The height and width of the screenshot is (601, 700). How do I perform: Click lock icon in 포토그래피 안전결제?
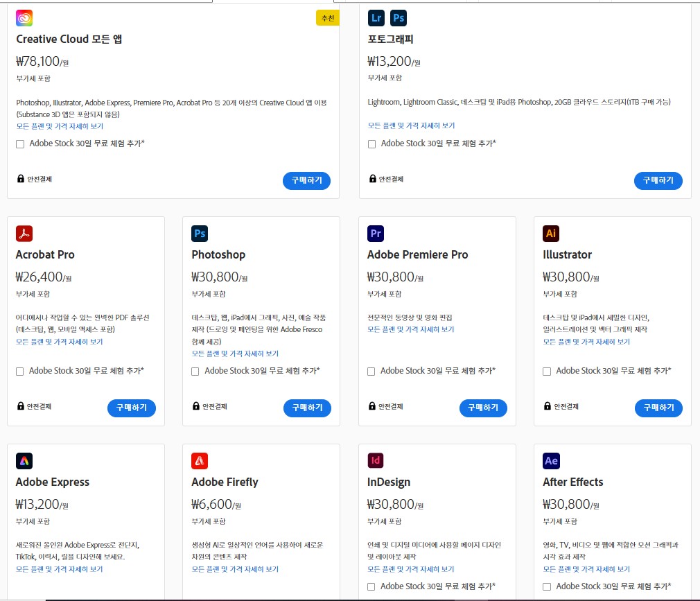tap(372, 179)
